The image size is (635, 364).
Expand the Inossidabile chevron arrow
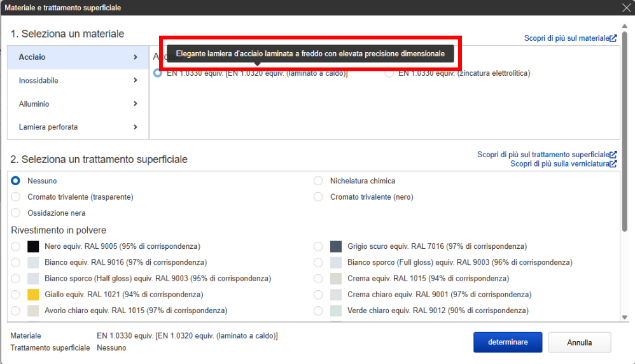(x=136, y=80)
